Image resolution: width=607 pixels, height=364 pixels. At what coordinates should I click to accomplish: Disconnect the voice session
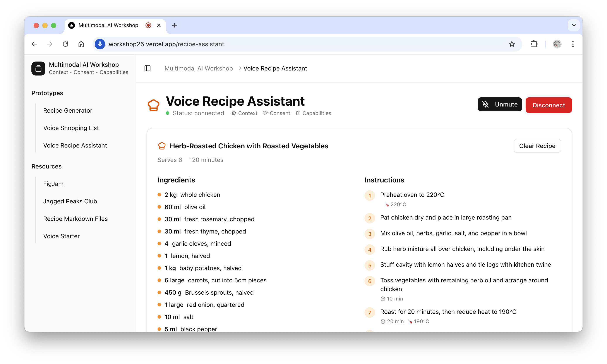(549, 105)
